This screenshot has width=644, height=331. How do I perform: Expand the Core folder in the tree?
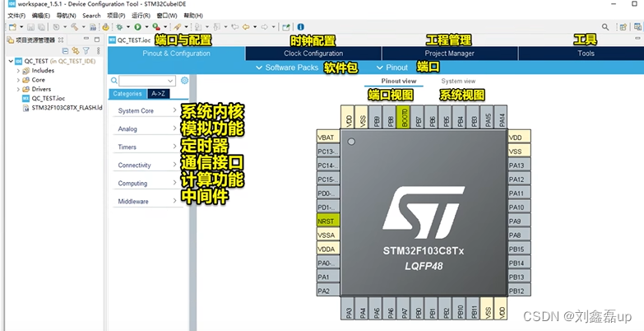tap(18, 80)
